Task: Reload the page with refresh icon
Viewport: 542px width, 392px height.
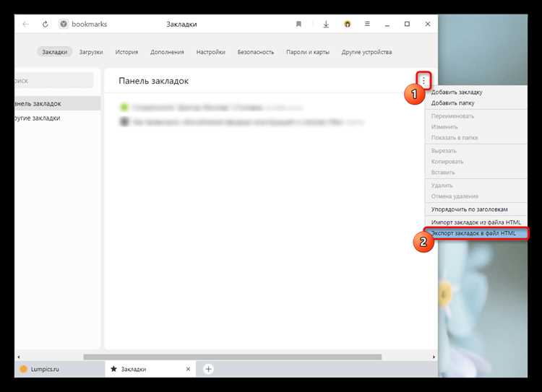Action: (46, 24)
